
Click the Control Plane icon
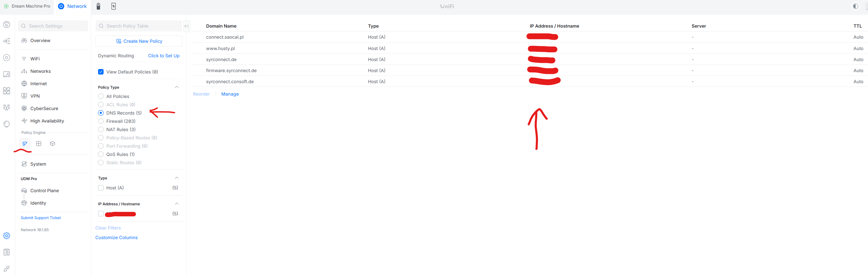click(24, 190)
